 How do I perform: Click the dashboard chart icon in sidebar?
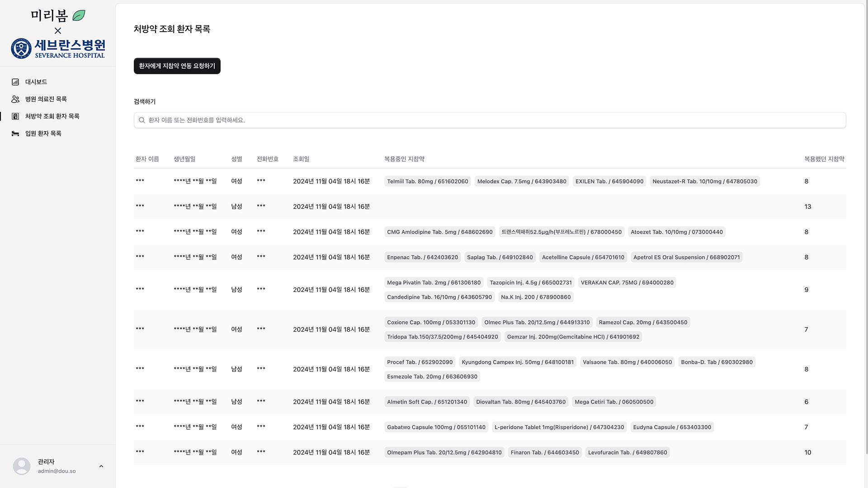click(15, 82)
